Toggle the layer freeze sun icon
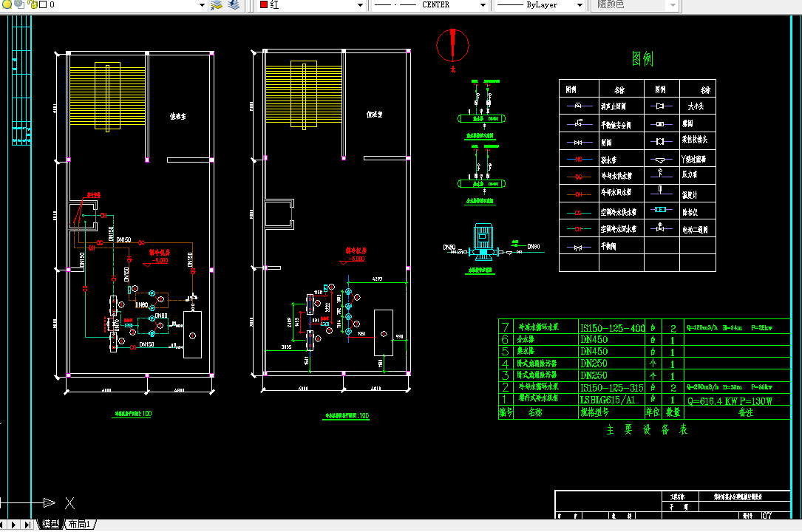This screenshot has width=802, height=532. pos(19,4)
